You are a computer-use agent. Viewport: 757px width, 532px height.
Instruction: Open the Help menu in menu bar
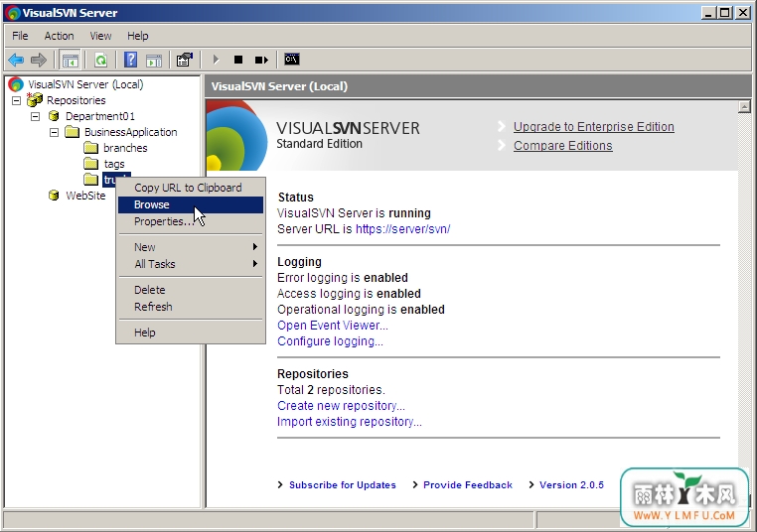coord(138,36)
